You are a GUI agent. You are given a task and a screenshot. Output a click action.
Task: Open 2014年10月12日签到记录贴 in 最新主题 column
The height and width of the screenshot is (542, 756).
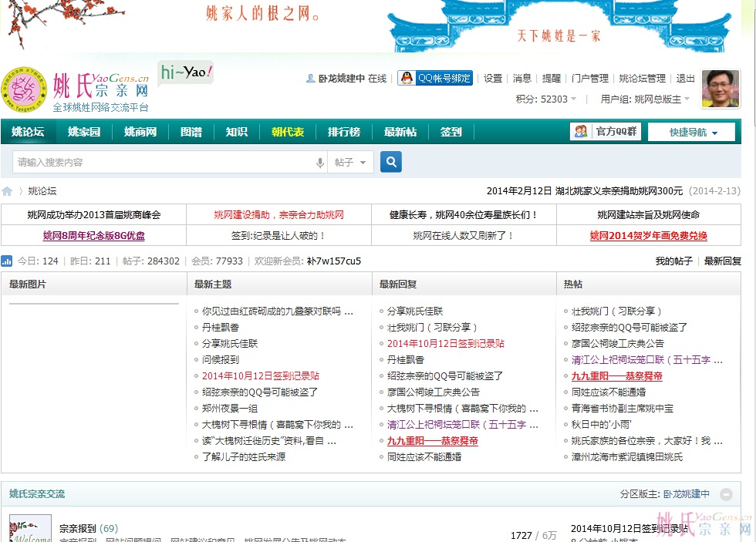tap(261, 376)
